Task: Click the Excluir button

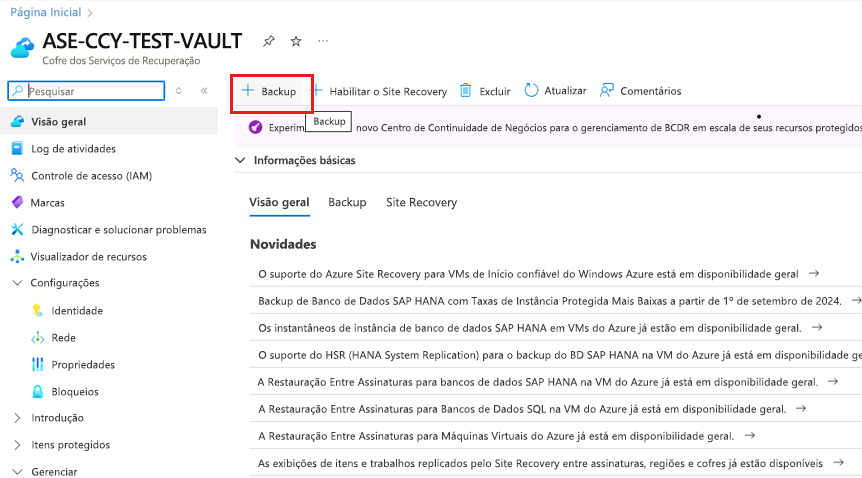Action: [x=485, y=91]
